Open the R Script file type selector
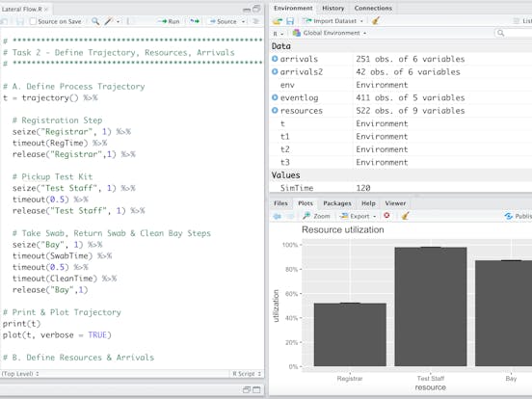This screenshot has height=399, width=532. click(247, 374)
